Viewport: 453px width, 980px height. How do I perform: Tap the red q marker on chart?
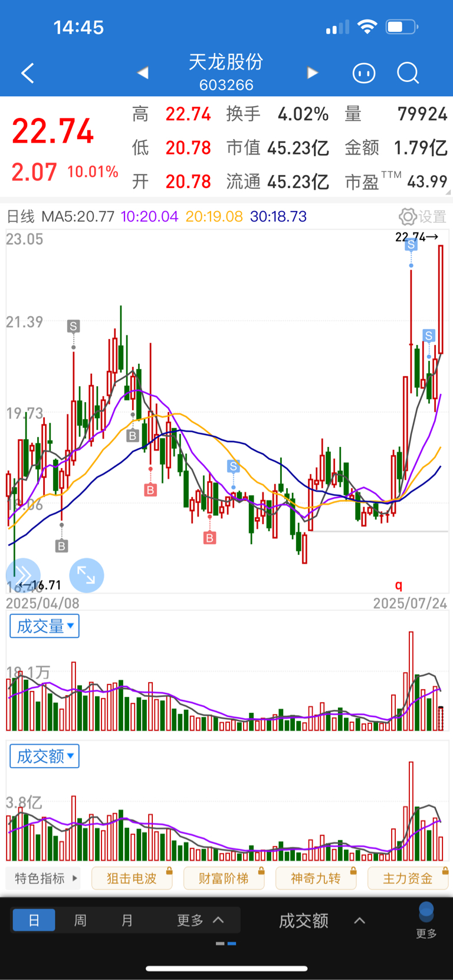399,585
